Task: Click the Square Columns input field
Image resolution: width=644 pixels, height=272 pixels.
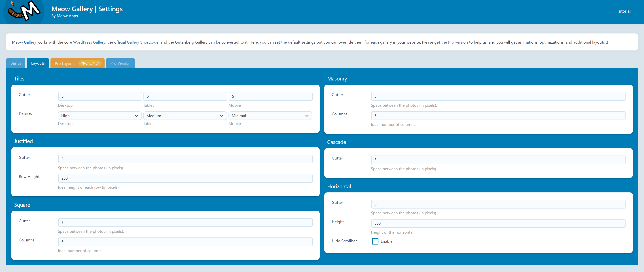Action: (185, 242)
